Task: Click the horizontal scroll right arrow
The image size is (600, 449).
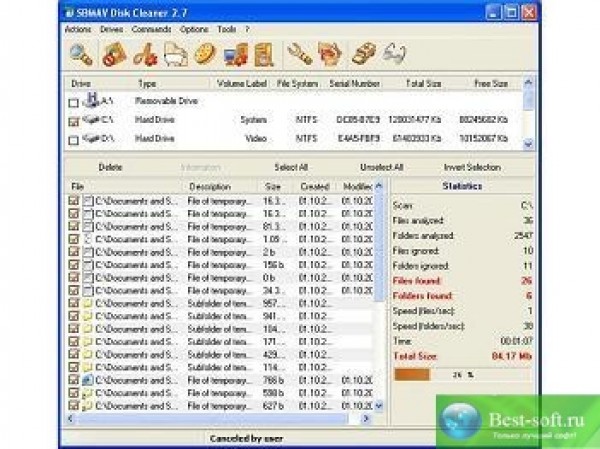Action: coord(366,419)
